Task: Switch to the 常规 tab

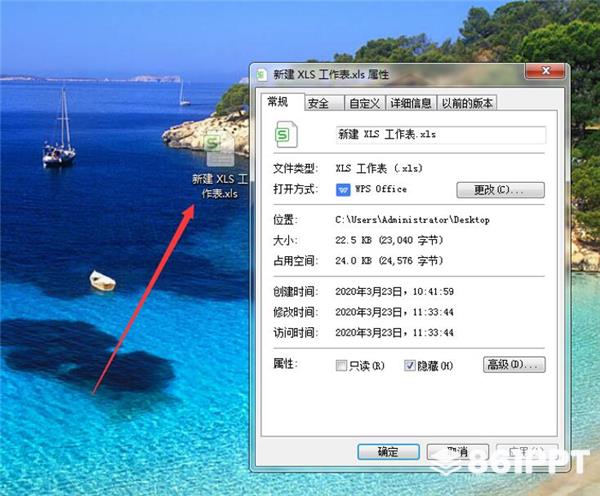Action: pos(283,102)
